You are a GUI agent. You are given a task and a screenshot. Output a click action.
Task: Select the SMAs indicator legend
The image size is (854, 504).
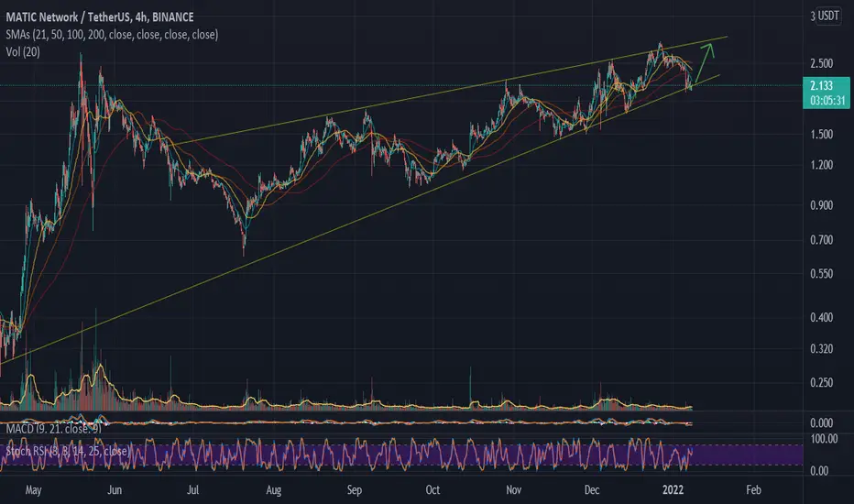(x=112, y=35)
